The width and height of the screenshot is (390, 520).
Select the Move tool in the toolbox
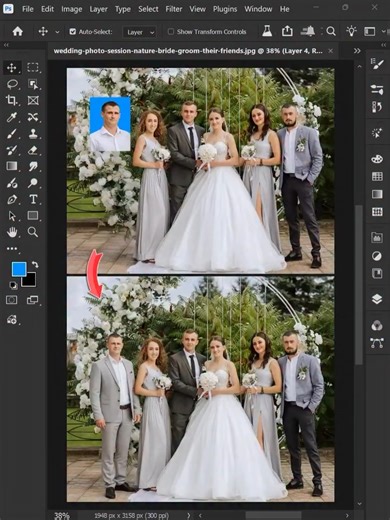[x=12, y=68]
